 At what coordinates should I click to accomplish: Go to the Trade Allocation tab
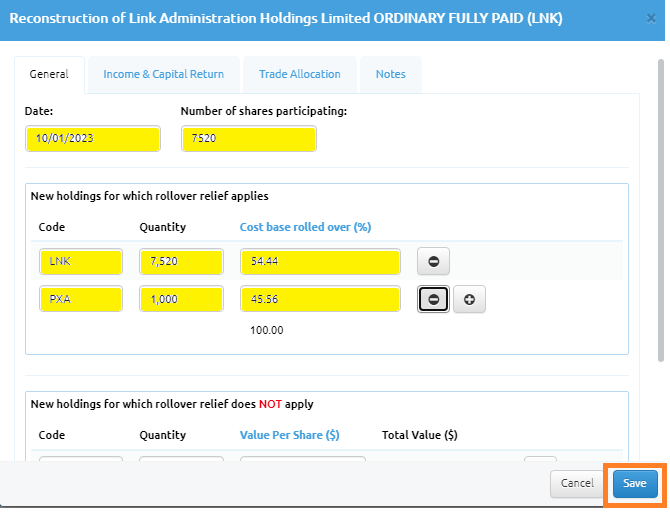pyautogui.click(x=299, y=74)
